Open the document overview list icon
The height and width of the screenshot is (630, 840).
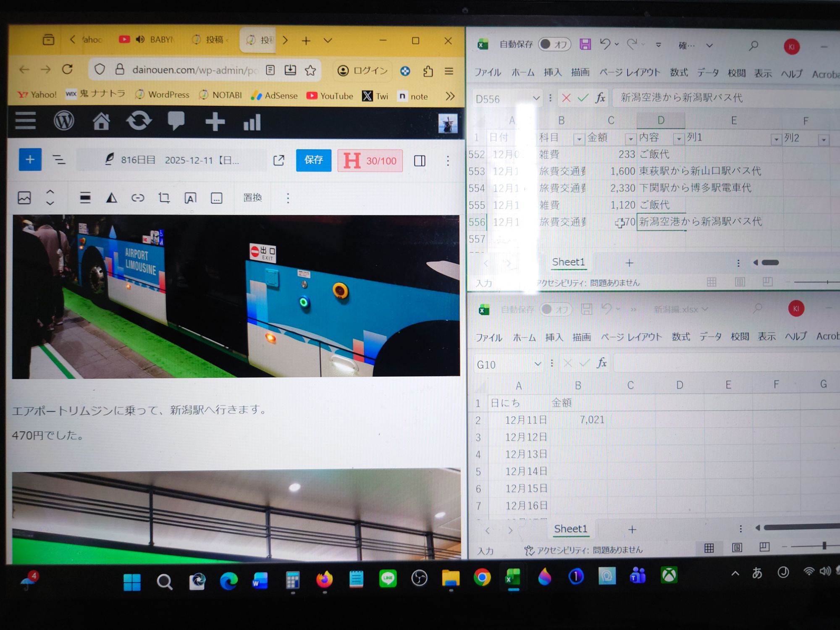[x=59, y=160]
